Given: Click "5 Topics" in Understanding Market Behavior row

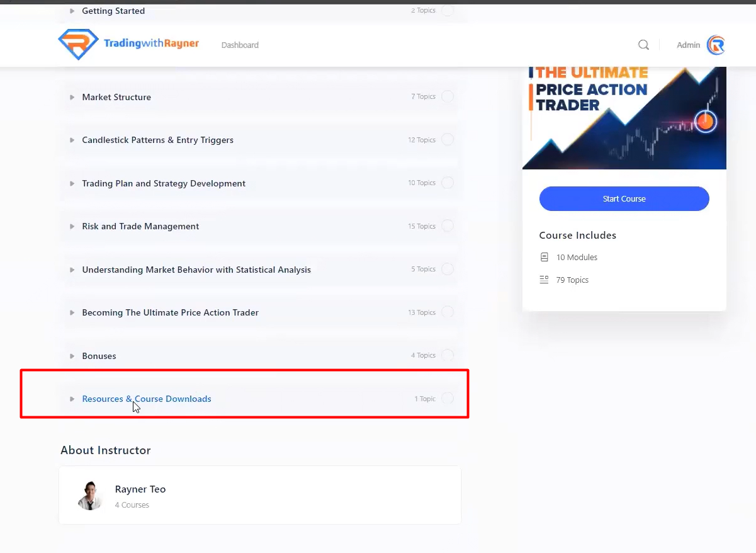Looking at the screenshot, I should tap(423, 269).
